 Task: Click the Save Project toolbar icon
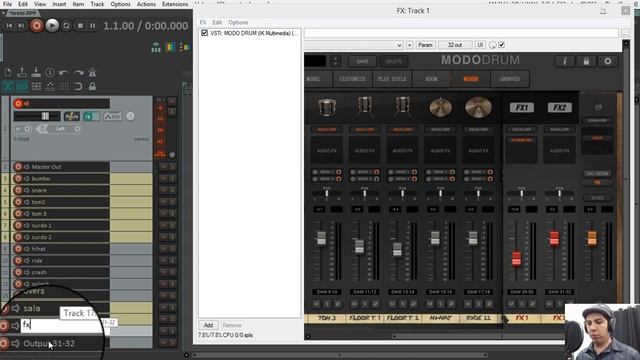[36, 73]
